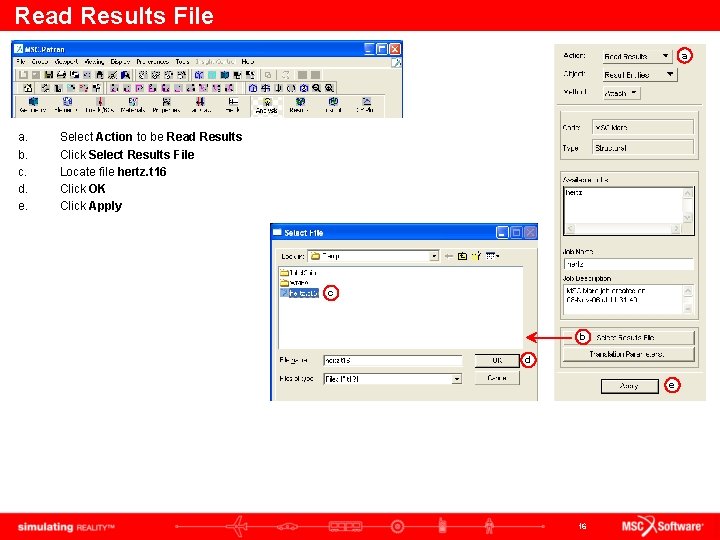Screen dimensions: 720x540
Task: Open the Insight application in Patran
Action: 333,105
